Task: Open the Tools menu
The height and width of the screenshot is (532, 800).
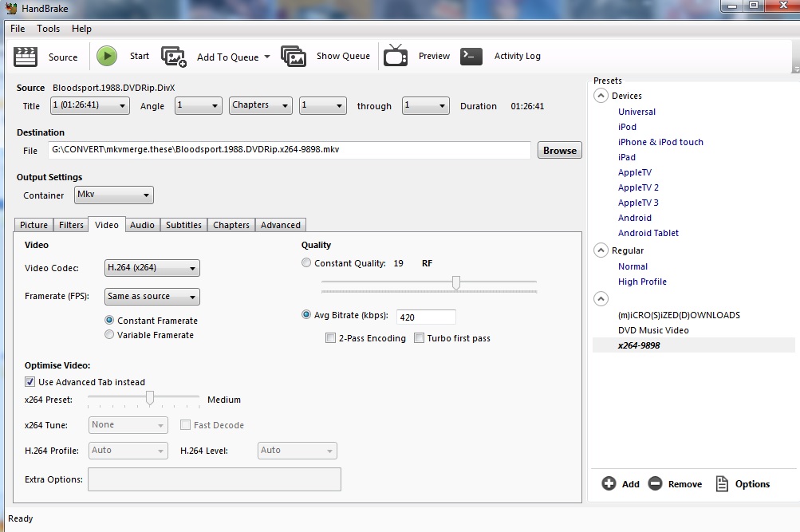Action: [x=48, y=29]
